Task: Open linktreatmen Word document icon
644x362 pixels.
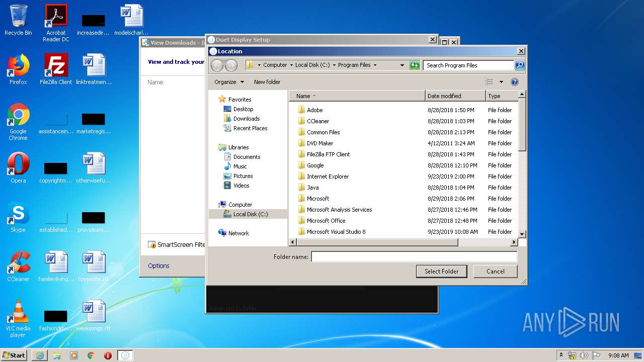Action: point(94,69)
